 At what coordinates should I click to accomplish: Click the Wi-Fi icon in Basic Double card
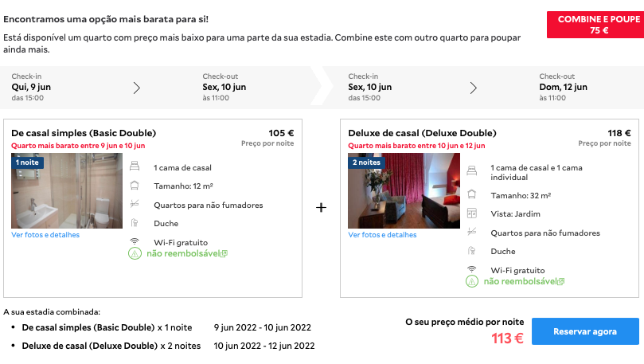(135, 241)
